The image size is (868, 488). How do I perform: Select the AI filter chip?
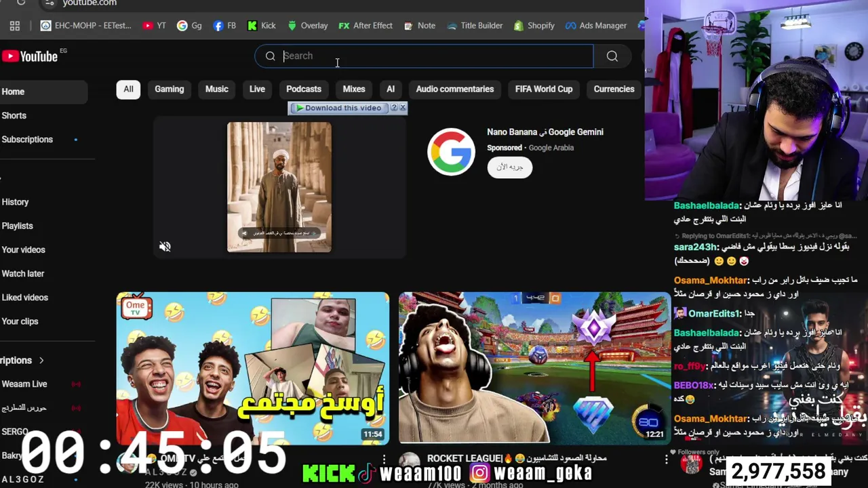click(391, 89)
